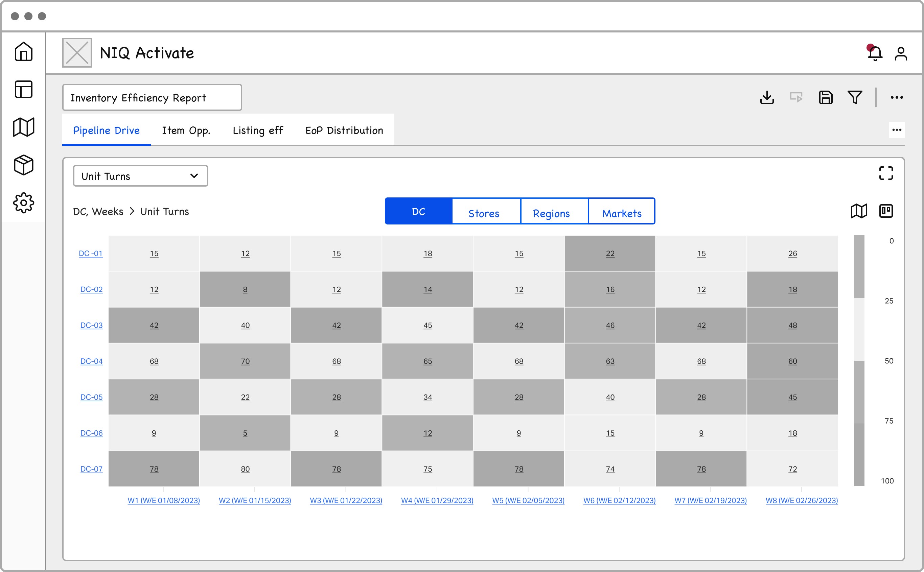Expand chart to fullscreen

(886, 173)
